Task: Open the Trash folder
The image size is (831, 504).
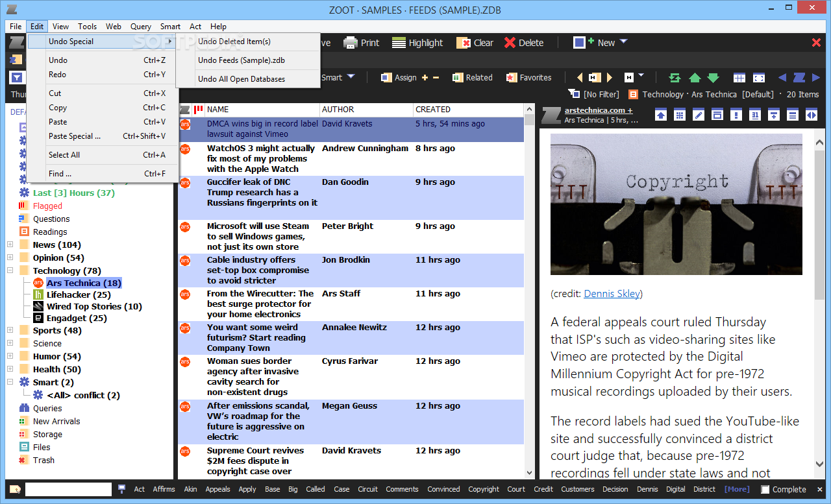Action: 43,460
